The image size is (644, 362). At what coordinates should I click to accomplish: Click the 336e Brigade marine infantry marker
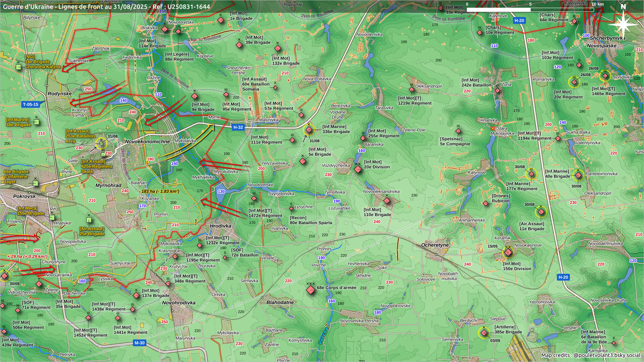click(x=309, y=130)
